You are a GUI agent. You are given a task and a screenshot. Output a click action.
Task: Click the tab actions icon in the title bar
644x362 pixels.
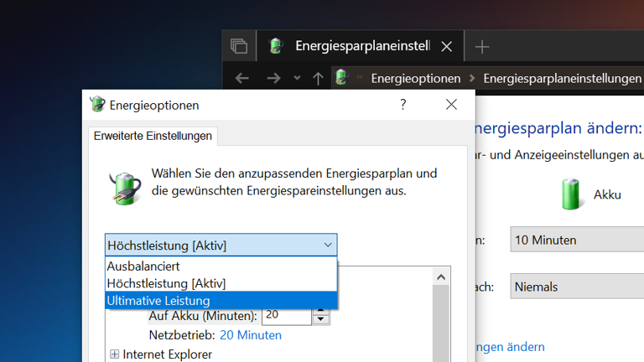[x=239, y=46]
